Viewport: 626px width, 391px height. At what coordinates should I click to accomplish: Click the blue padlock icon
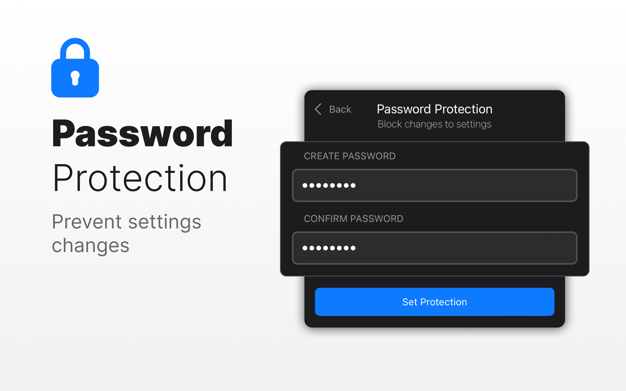pos(75,67)
